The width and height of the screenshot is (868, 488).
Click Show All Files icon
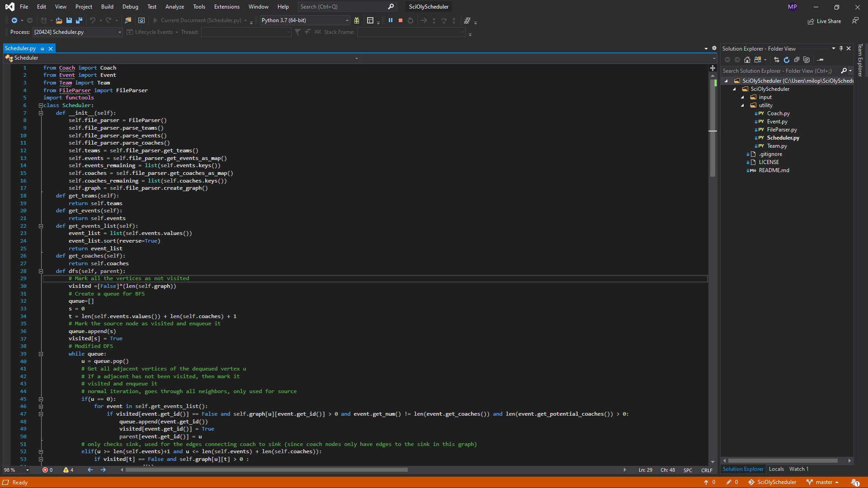807,60
